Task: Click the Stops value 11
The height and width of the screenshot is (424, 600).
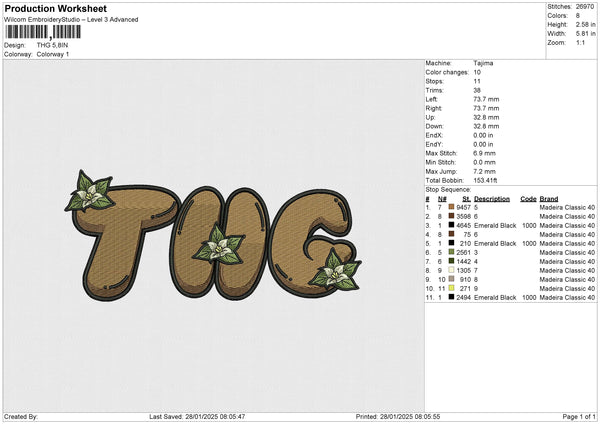Action: 477,81
